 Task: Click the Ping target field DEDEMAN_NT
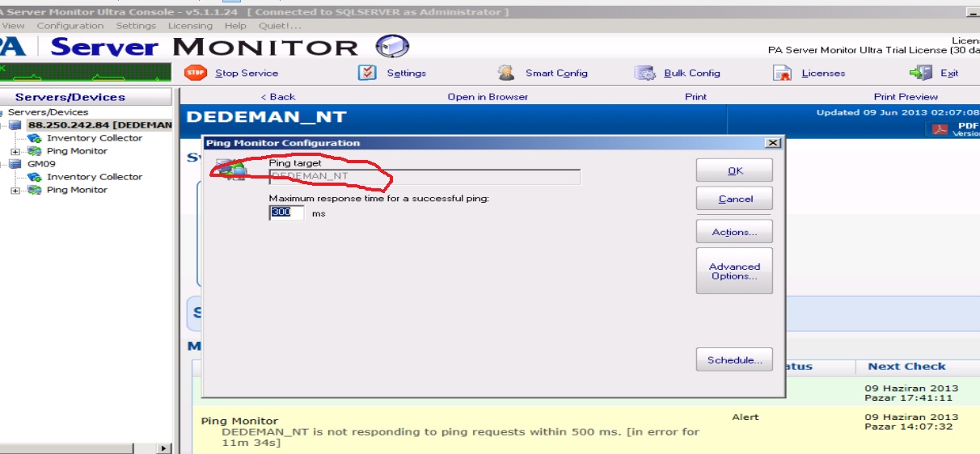coord(425,176)
